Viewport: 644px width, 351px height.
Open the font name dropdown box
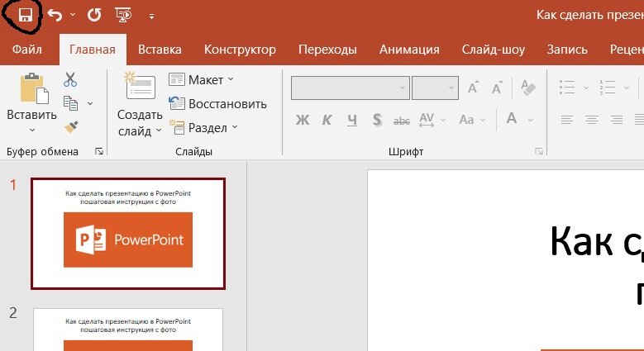pos(351,88)
